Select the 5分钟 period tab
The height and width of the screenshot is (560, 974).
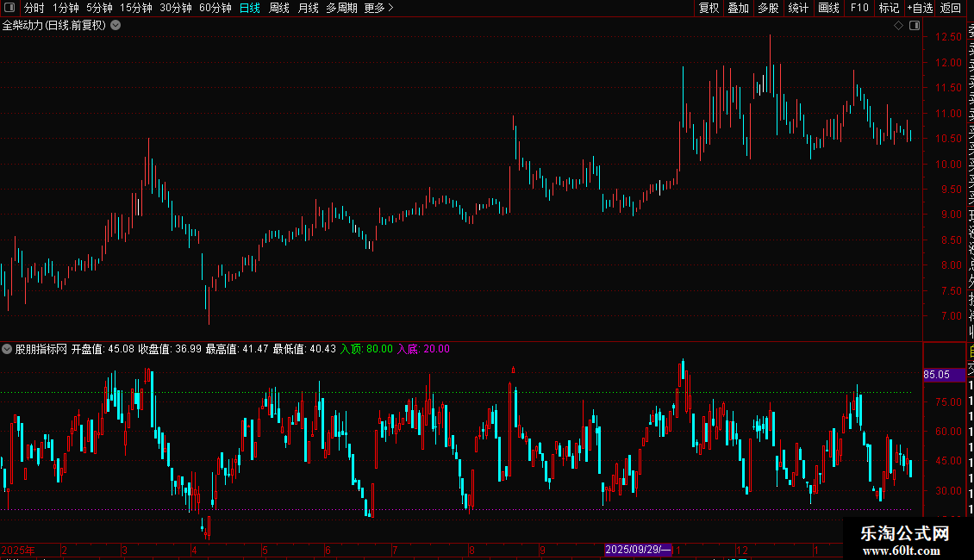(x=99, y=8)
